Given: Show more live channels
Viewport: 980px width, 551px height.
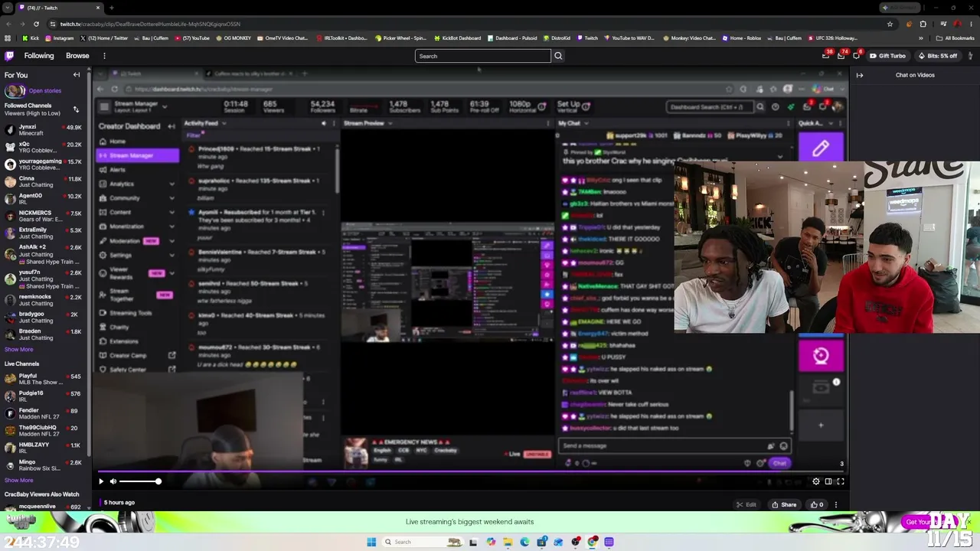Looking at the screenshot, I should (x=18, y=481).
